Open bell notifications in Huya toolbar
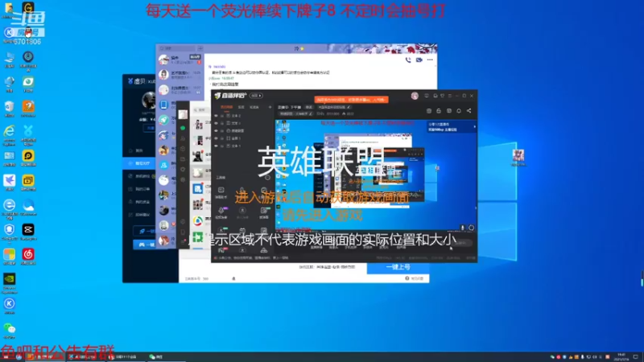Viewport: 644px width, 362px height. [459, 111]
